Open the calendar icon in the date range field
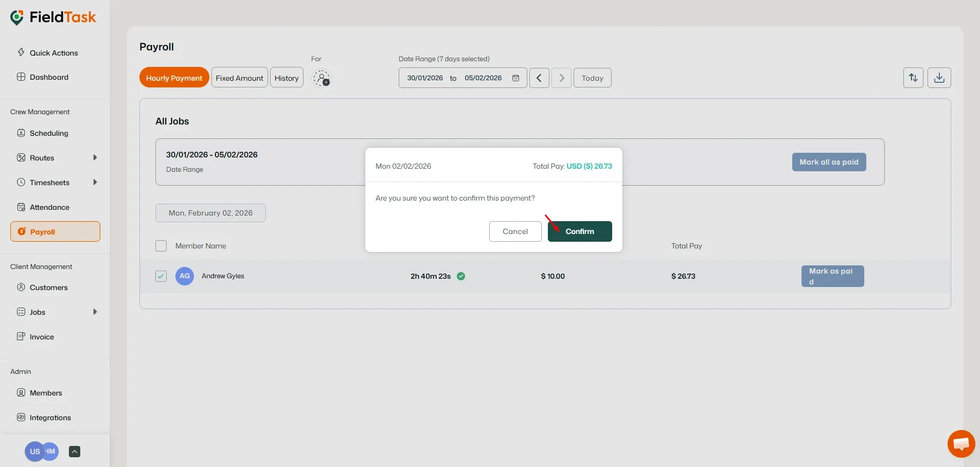Viewport: 980px width, 467px height. click(516, 78)
